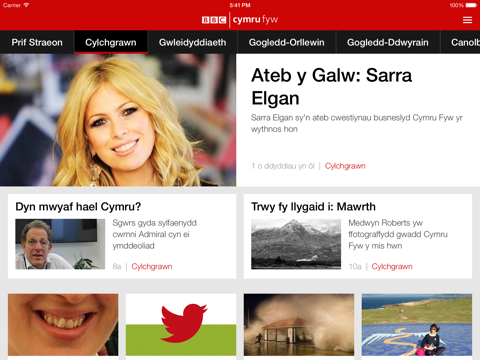Open the black-and-white mountain photo
480x360 pixels.
click(x=296, y=244)
